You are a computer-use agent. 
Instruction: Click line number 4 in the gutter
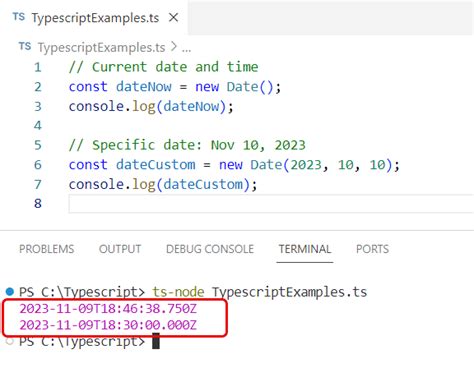(x=38, y=126)
